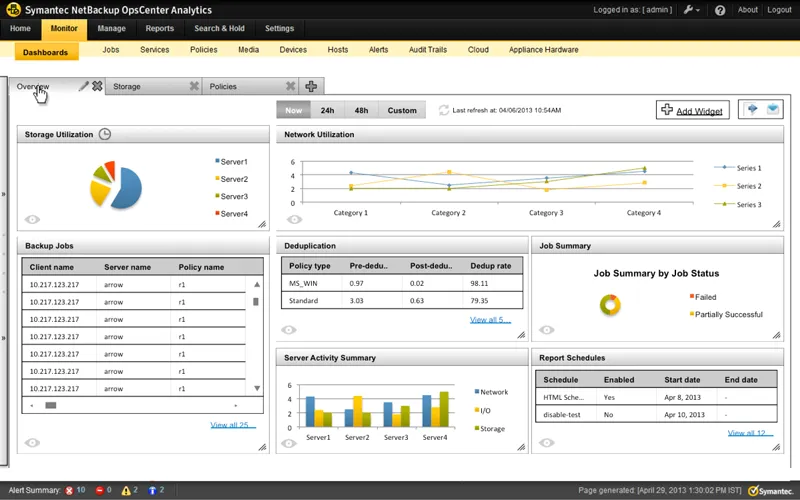Viewport: 800px width, 500px height.
Task: Go to the Jobs monitor section
Action: [111, 49]
